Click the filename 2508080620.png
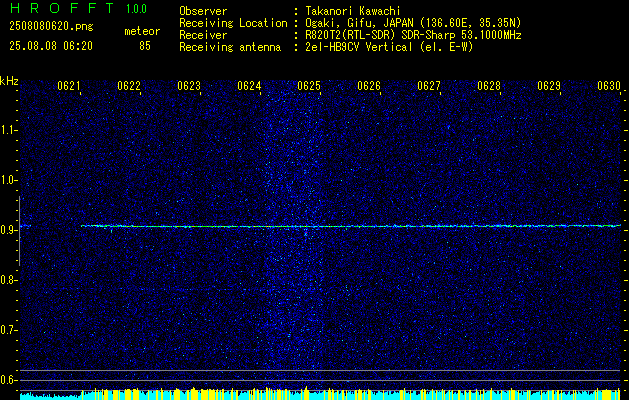This screenshot has width=629, height=400. point(51,27)
